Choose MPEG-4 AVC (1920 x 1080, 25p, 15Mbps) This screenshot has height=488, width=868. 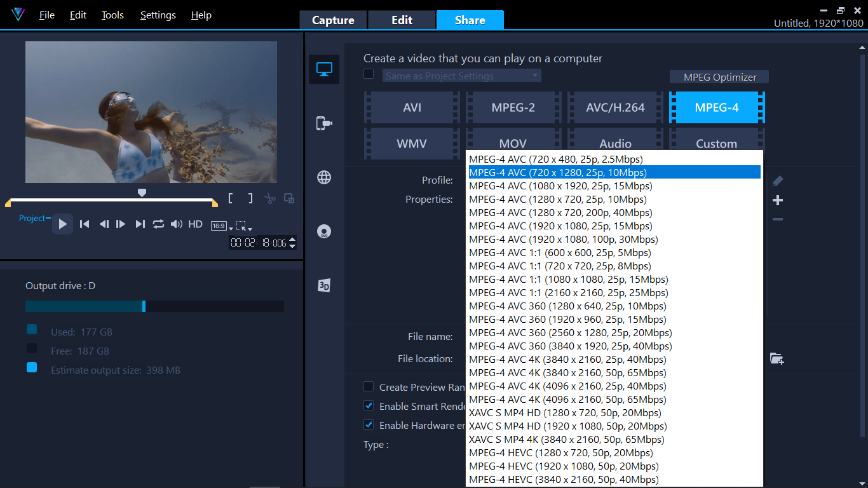point(560,226)
